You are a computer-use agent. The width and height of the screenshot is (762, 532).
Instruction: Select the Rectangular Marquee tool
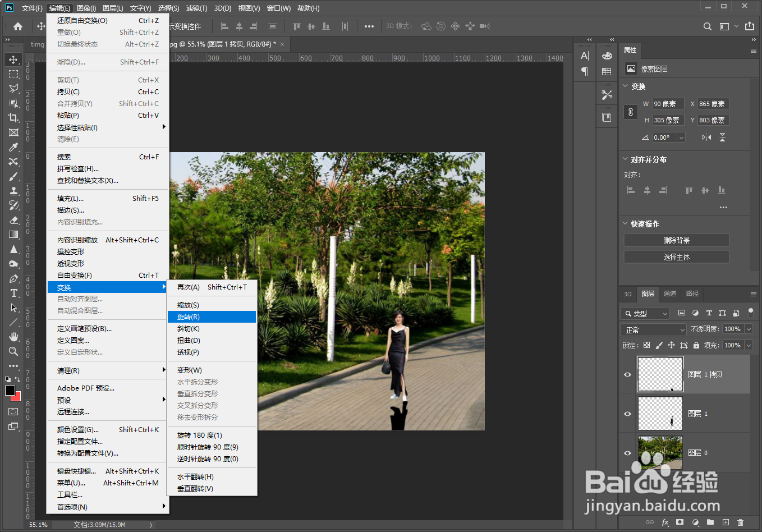(x=13, y=74)
